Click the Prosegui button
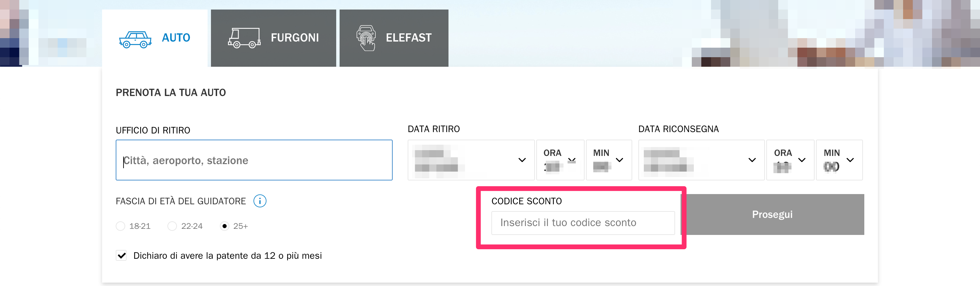 coord(772,214)
